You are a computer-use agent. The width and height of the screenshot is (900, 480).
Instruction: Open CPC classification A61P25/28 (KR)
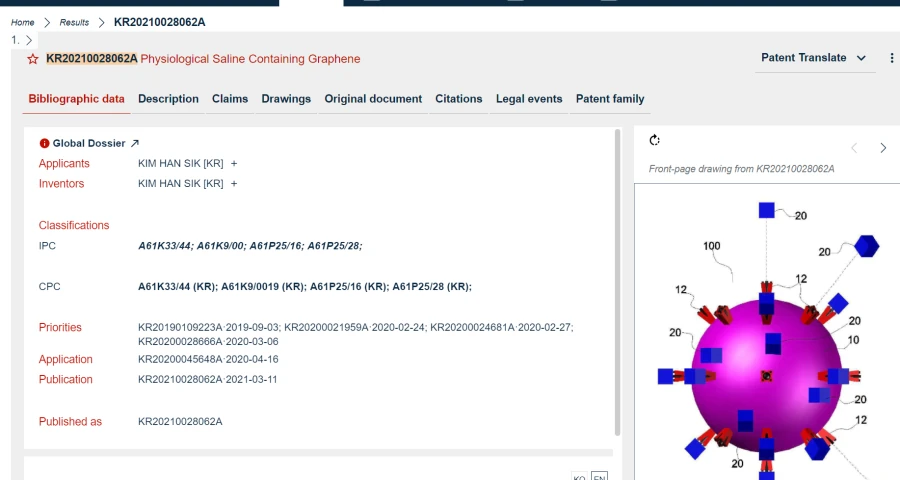[432, 287]
